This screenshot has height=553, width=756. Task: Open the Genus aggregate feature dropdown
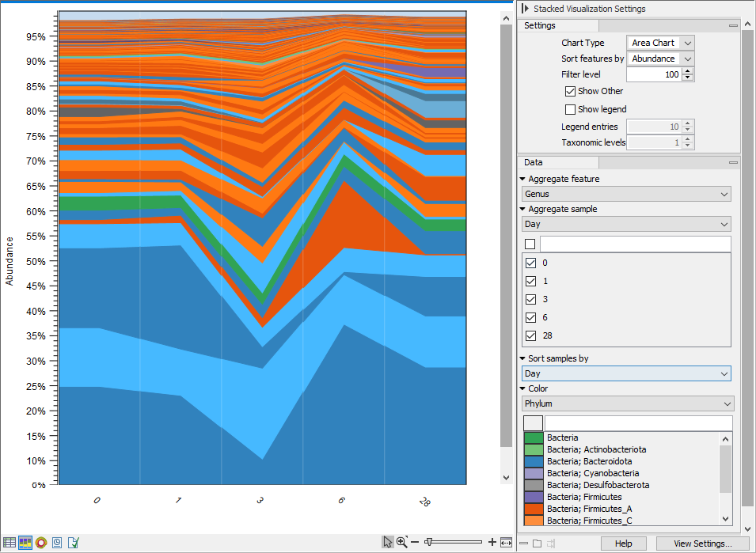point(625,194)
